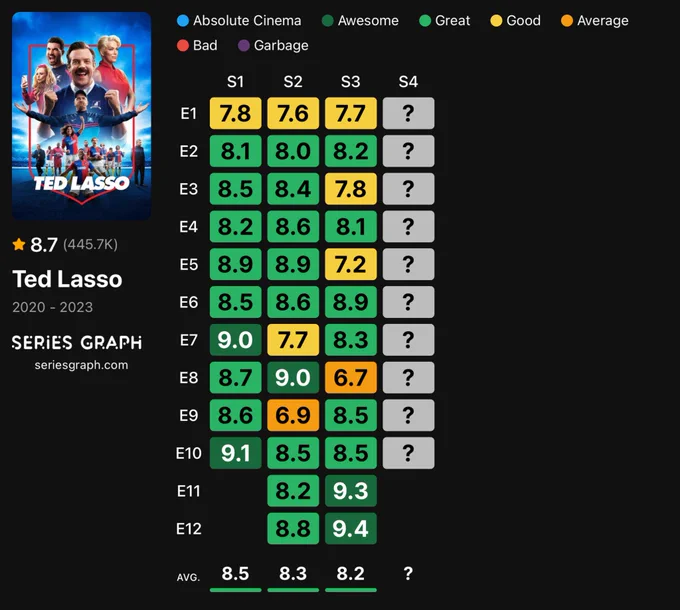
Task: Click the Absolute Cinema legend label
Action: (x=247, y=20)
